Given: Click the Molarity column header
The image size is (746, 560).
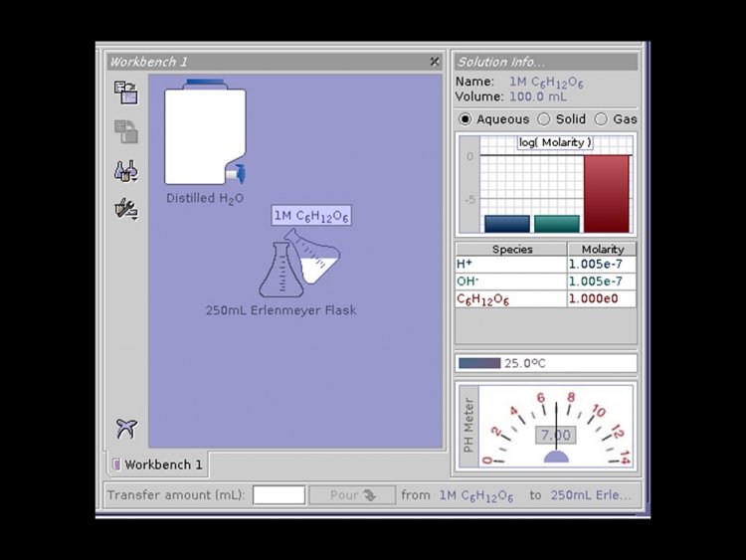Looking at the screenshot, I should pos(602,250).
